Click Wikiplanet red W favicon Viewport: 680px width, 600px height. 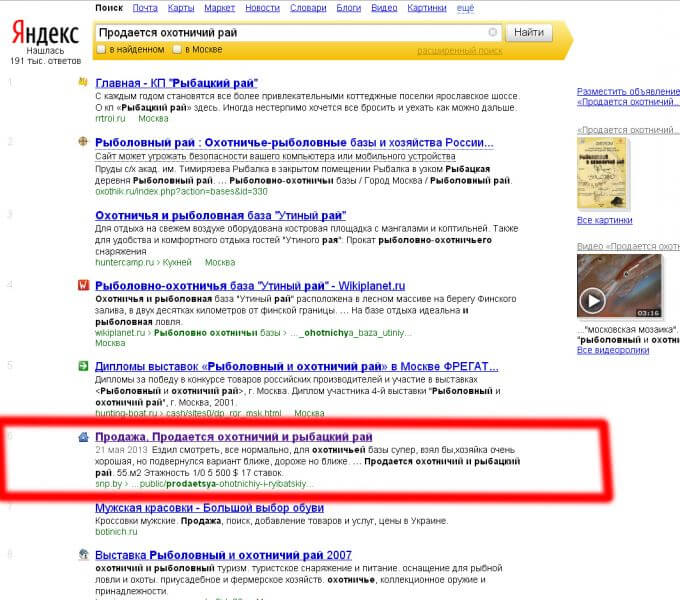click(83, 285)
